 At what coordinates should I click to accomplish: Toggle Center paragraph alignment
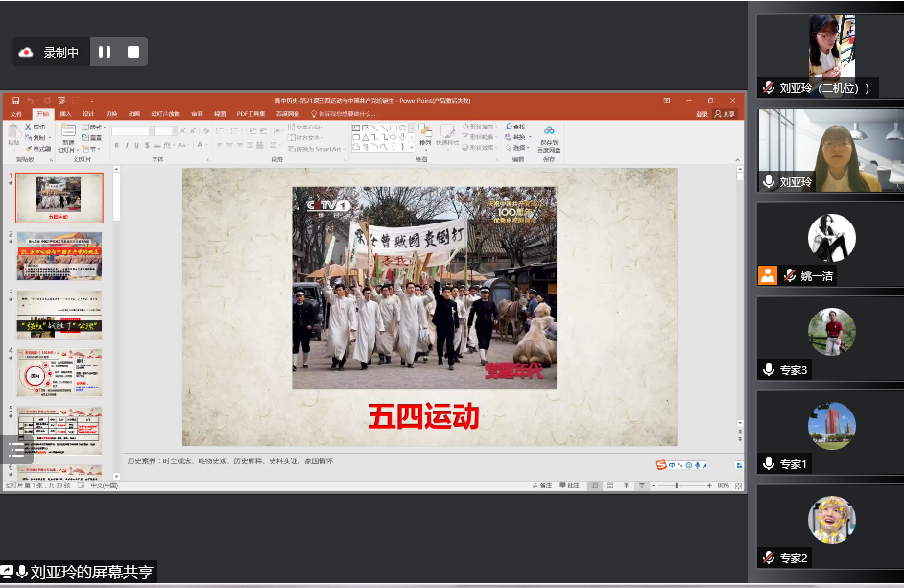point(229,145)
